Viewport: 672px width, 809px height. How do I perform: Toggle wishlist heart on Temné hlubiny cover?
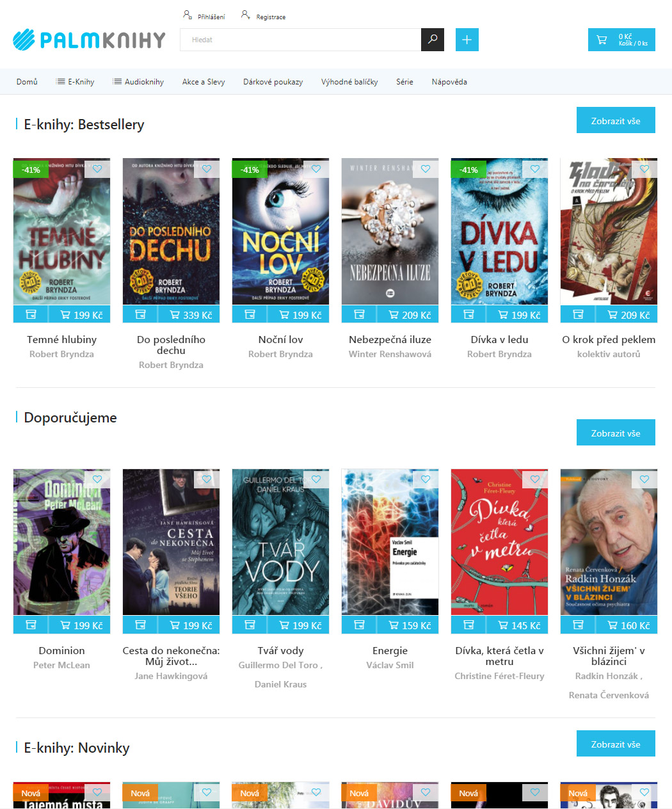97,169
